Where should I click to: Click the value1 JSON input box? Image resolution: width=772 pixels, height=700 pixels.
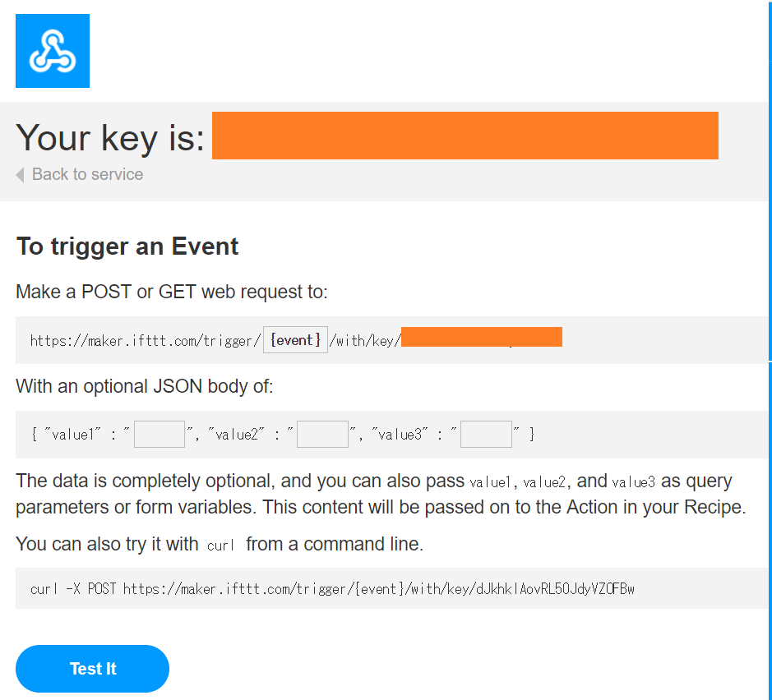click(159, 434)
